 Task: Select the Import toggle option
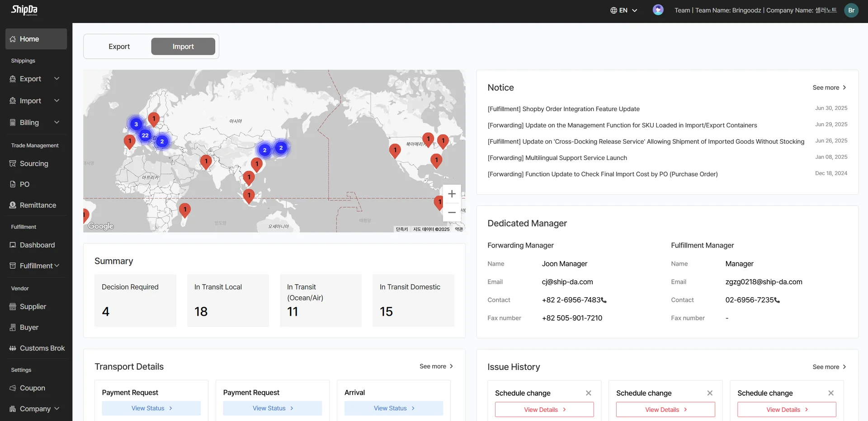coord(183,47)
